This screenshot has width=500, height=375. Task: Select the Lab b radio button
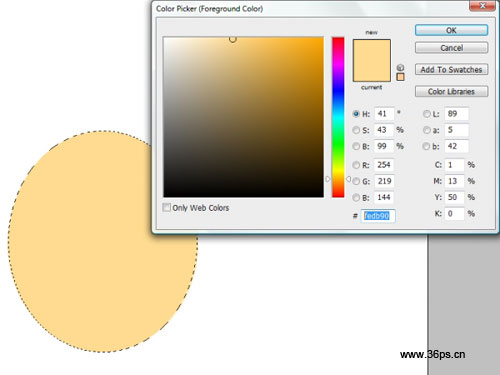point(426,146)
